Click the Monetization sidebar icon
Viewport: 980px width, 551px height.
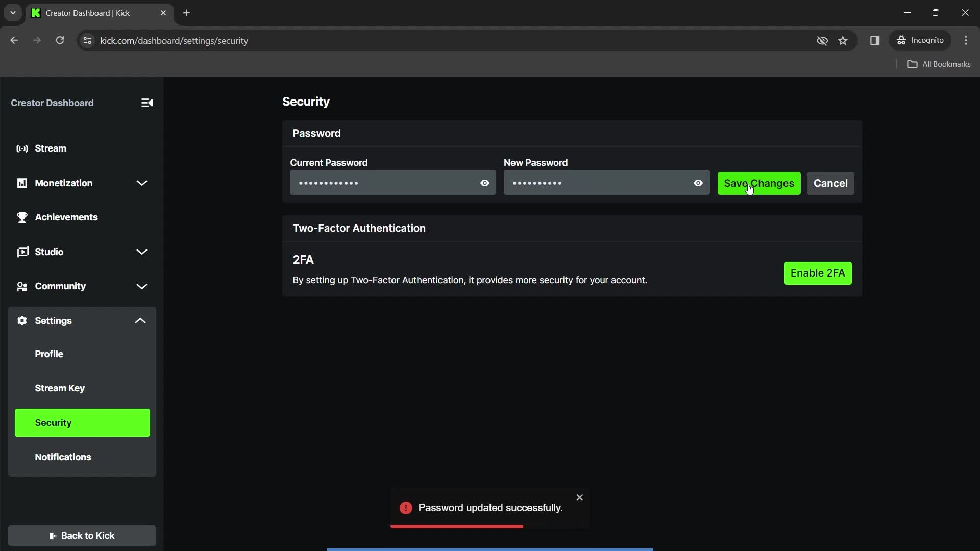pyautogui.click(x=22, y=182)
